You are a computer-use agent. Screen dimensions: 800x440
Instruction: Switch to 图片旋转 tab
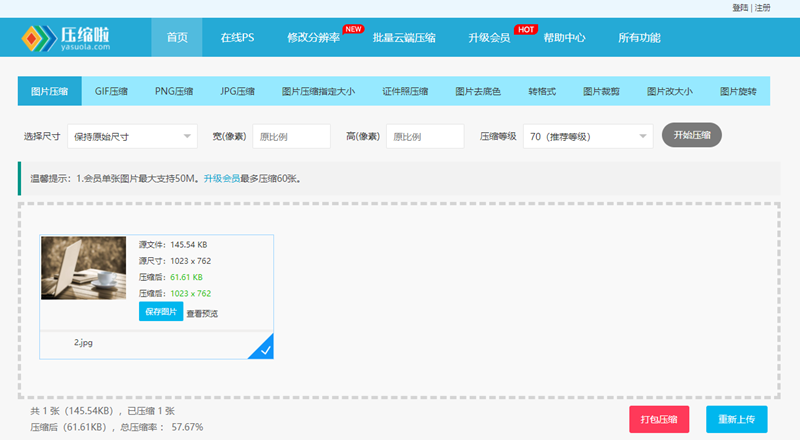[738, 91]
